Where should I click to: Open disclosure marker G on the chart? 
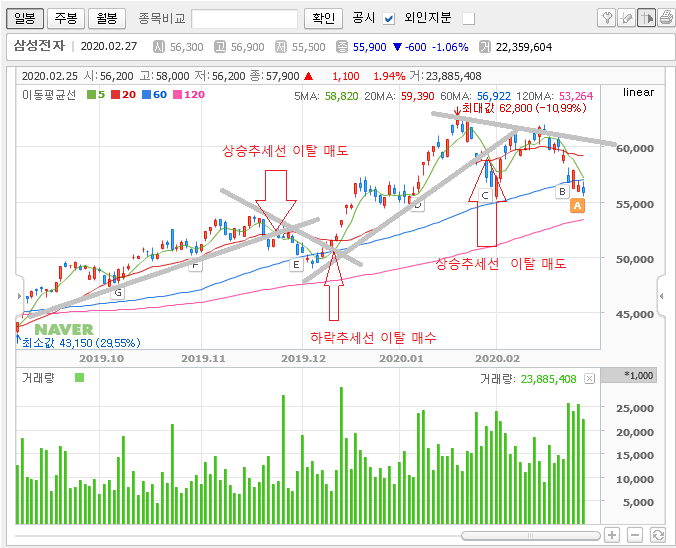(118, 293)
